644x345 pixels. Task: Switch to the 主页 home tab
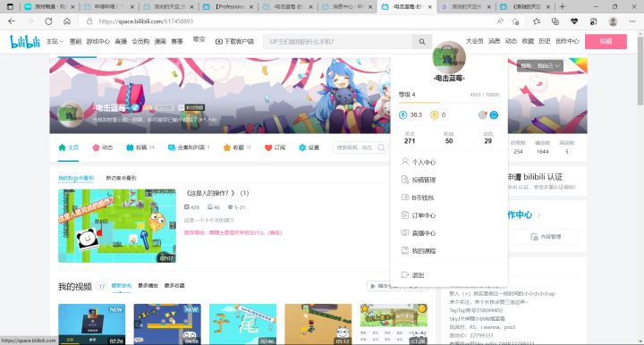pos(69,147)
